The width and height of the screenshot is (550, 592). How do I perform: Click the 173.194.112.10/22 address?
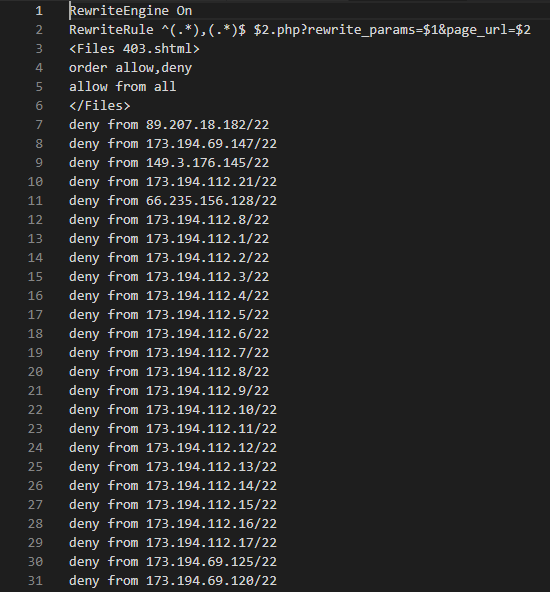[x=211, y=410]
